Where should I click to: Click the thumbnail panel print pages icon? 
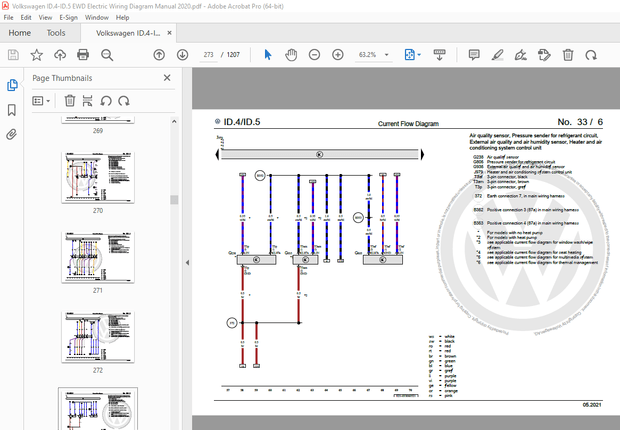pyautogui.click(x=87, y=101)
